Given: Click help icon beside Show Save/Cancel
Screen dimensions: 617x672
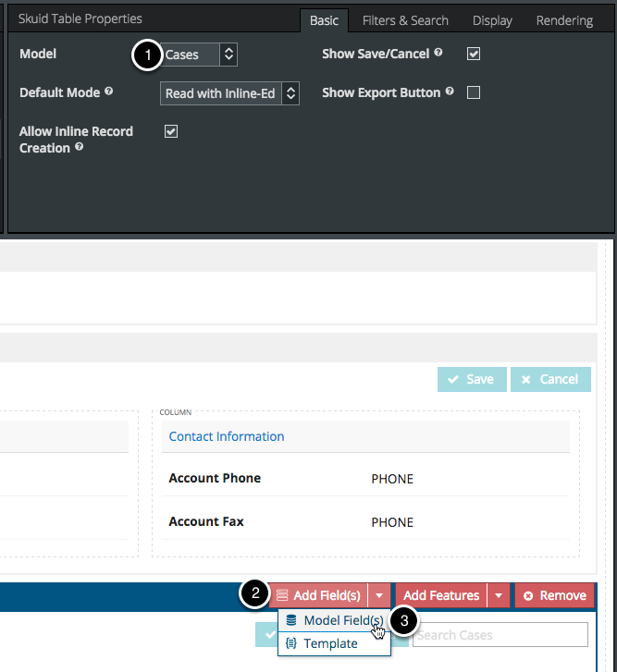Looking at the screenshot, I should coord(438,54).
